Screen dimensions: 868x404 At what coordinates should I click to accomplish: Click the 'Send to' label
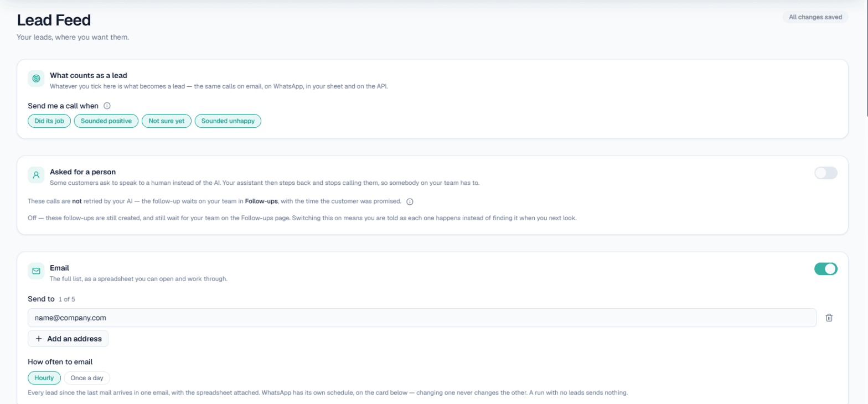[x=41, y=299]
